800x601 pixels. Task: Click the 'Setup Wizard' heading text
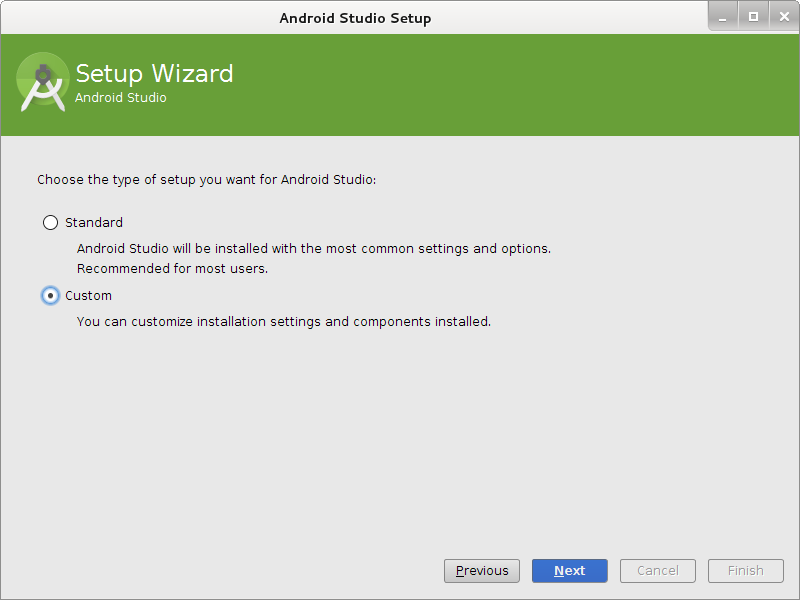pyautogui.click(x=155, y=74)
